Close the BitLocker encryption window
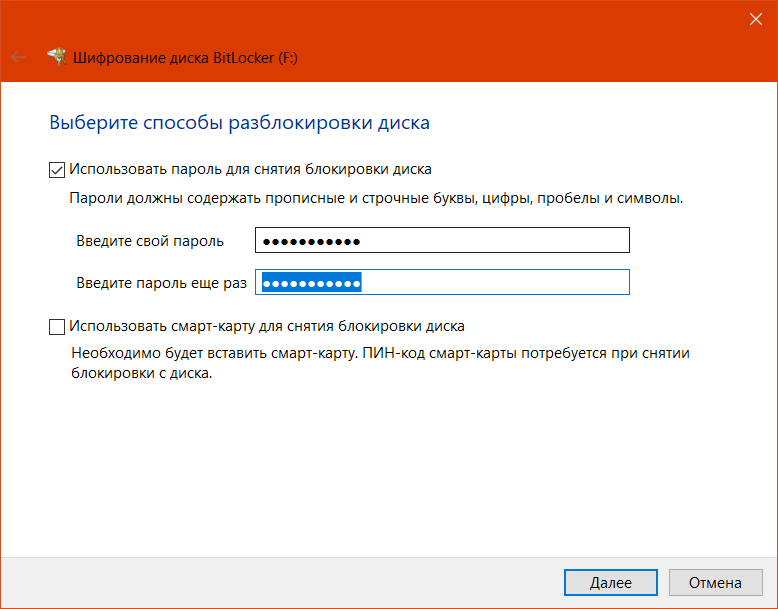The height and width of the screenshot is (609, 778). pyautogui.click(x=755, y=19)
